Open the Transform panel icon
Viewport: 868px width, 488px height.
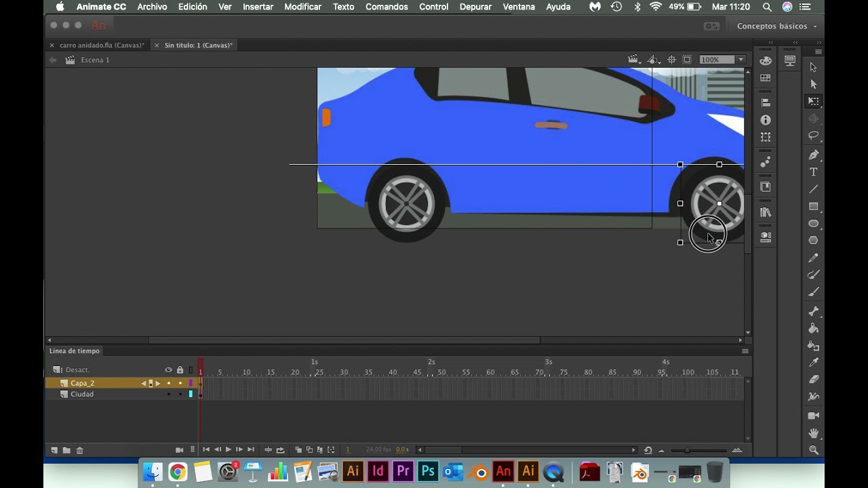[x=766, y=137]
